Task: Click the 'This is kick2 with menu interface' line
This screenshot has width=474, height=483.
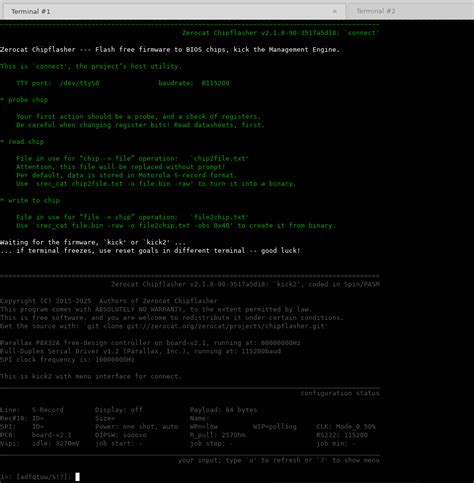Action: click(91, 376)
